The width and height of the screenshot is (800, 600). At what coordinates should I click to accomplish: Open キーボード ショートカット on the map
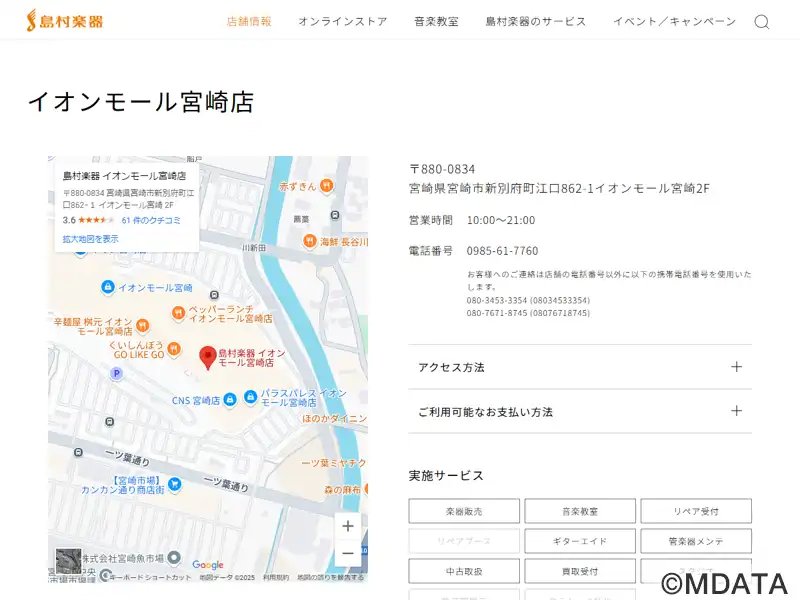click(150, 578)
